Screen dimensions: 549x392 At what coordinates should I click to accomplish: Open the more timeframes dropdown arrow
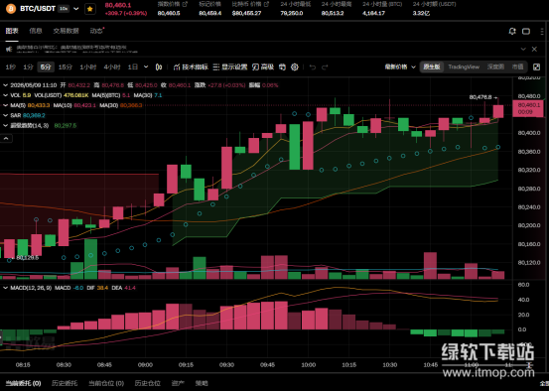(x=146, y=66)
